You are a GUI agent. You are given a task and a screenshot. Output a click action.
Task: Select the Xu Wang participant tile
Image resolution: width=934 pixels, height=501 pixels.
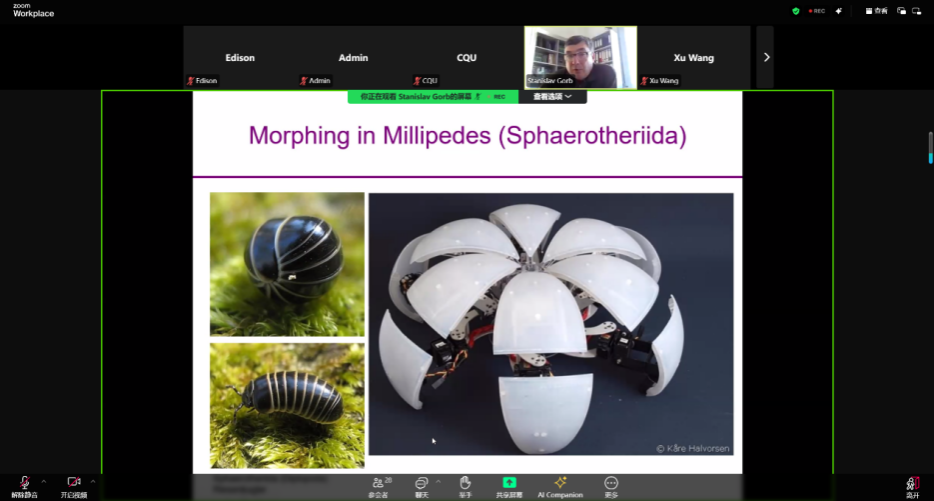[x=694, y=57]
